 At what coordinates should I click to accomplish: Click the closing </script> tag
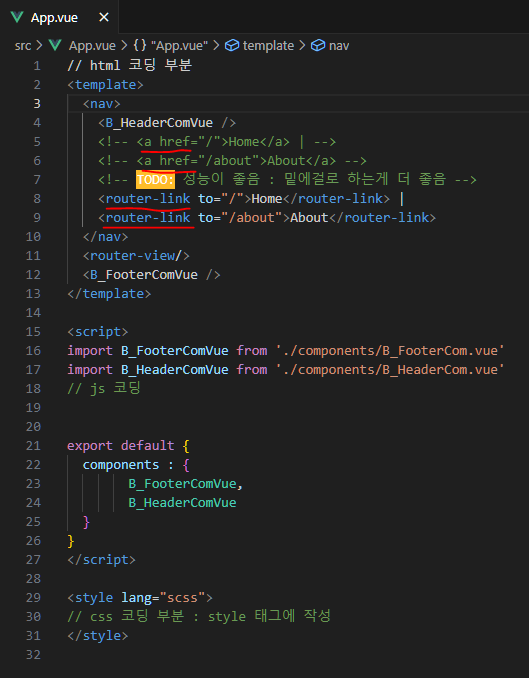[x=102, y=560]
